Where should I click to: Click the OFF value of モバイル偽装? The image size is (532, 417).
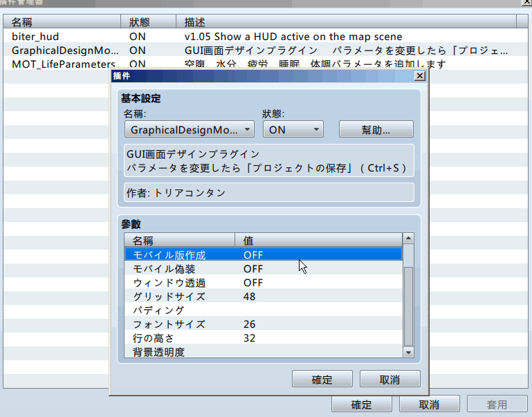click(253, 269)
